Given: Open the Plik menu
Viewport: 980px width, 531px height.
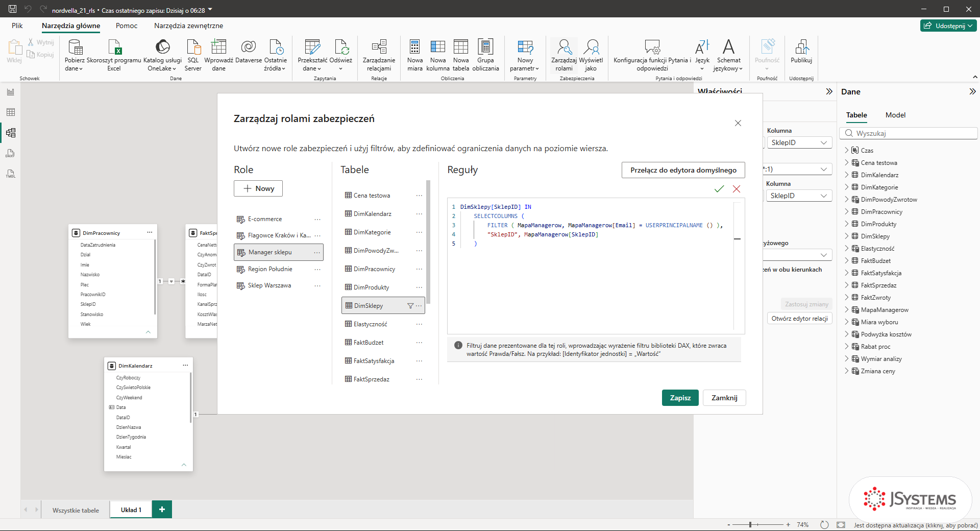Looking at the screenshot, I should [x=17, y=26].
